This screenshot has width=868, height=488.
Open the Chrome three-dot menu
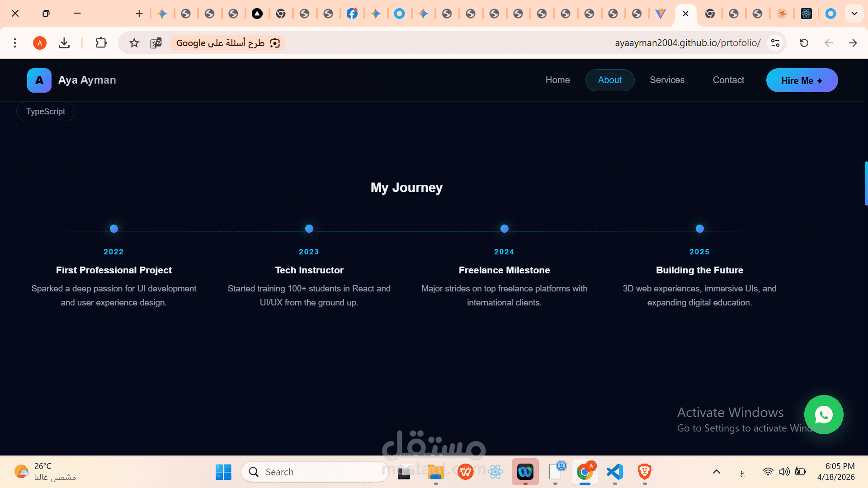pyautogui.click(x=15, y=43)
